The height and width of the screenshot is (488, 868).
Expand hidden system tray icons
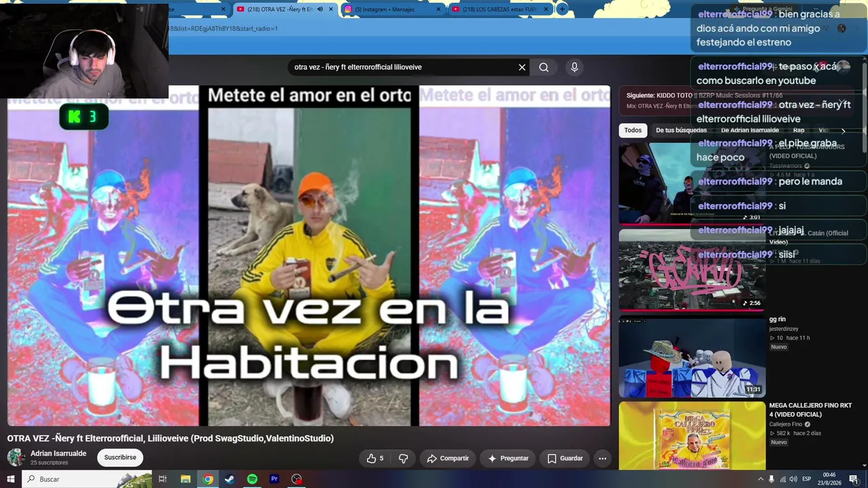[x=760, y=479]
